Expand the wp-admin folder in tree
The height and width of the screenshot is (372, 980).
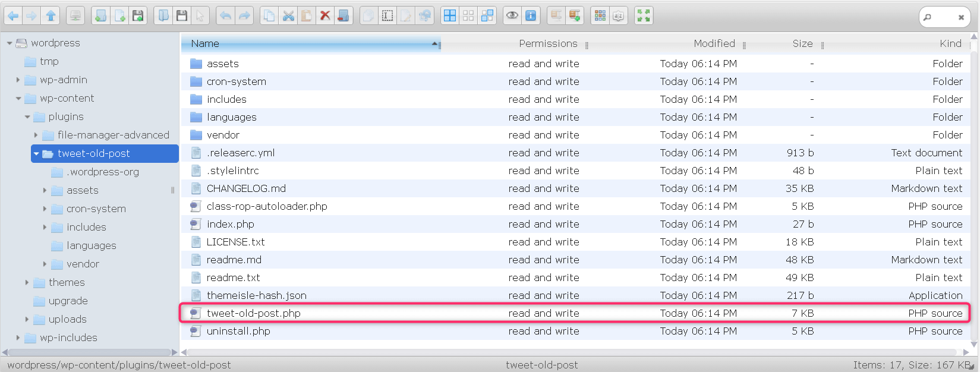coord(18,80)
